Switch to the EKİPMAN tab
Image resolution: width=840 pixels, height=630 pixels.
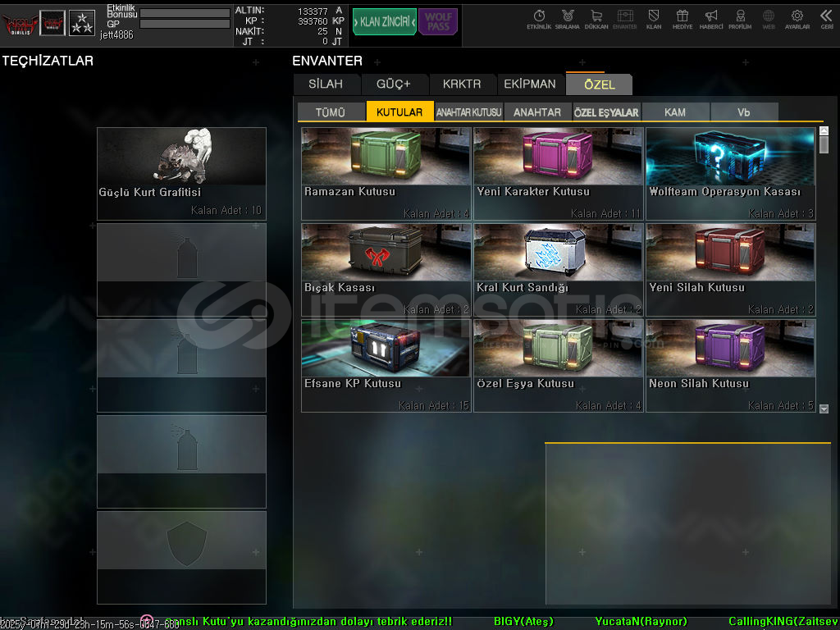pyautogui.click(x=530, y=84)
